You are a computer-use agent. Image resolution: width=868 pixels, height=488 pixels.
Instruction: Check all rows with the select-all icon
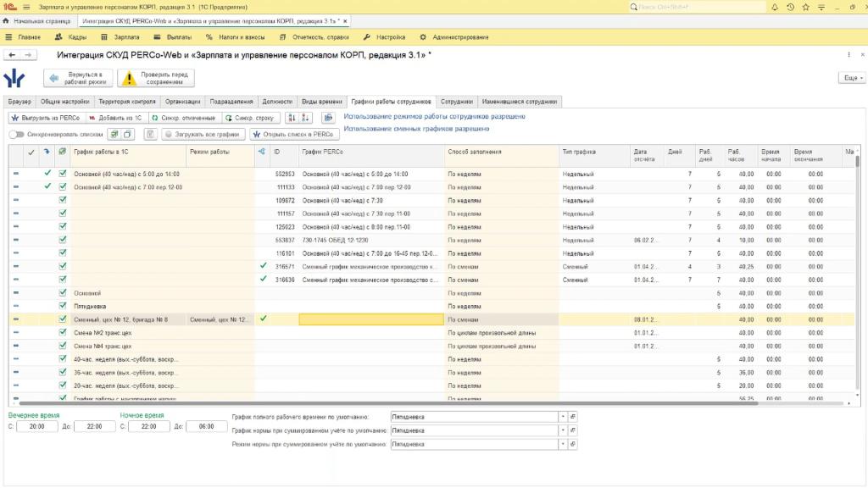[x=114, y=135]
